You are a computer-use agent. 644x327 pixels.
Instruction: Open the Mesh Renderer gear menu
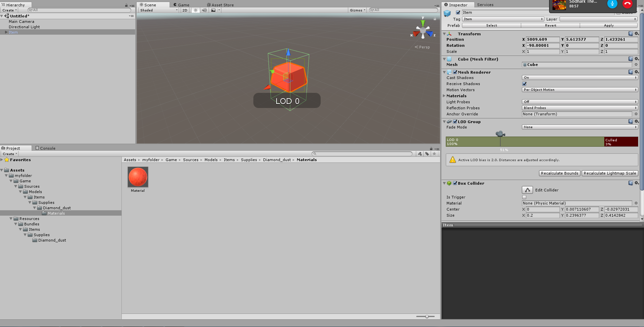636,72
